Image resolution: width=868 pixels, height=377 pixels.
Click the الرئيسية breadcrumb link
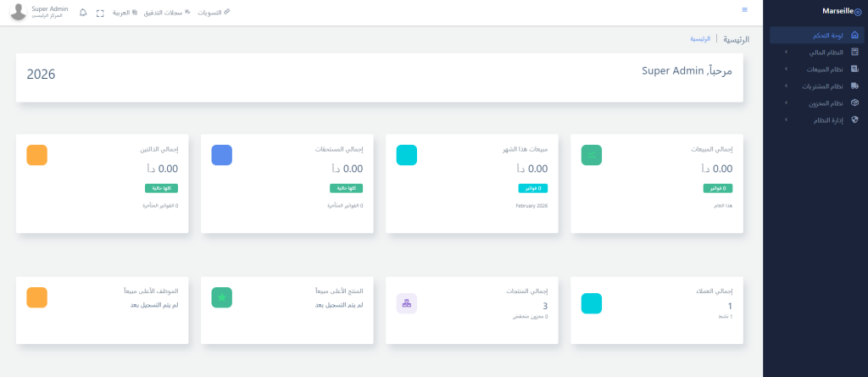[699, 39]
